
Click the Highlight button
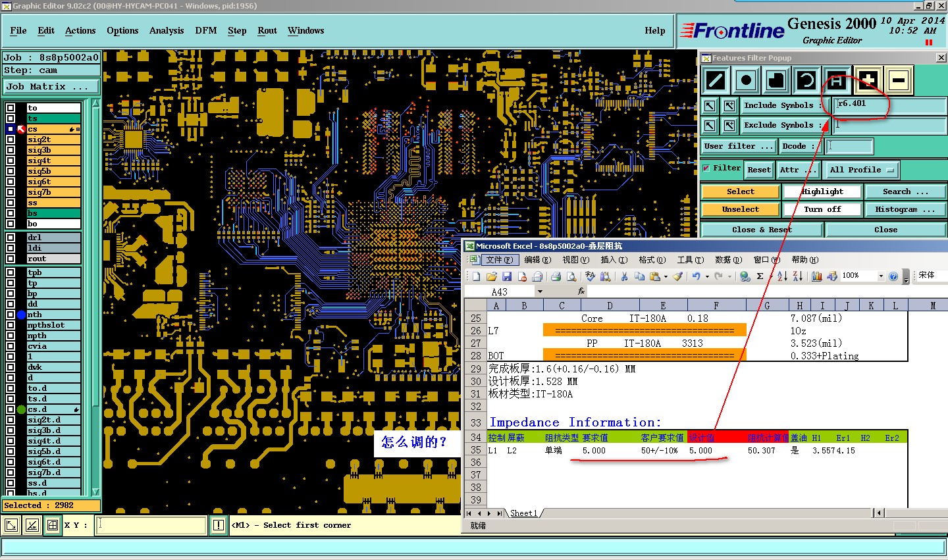[822, 191]
